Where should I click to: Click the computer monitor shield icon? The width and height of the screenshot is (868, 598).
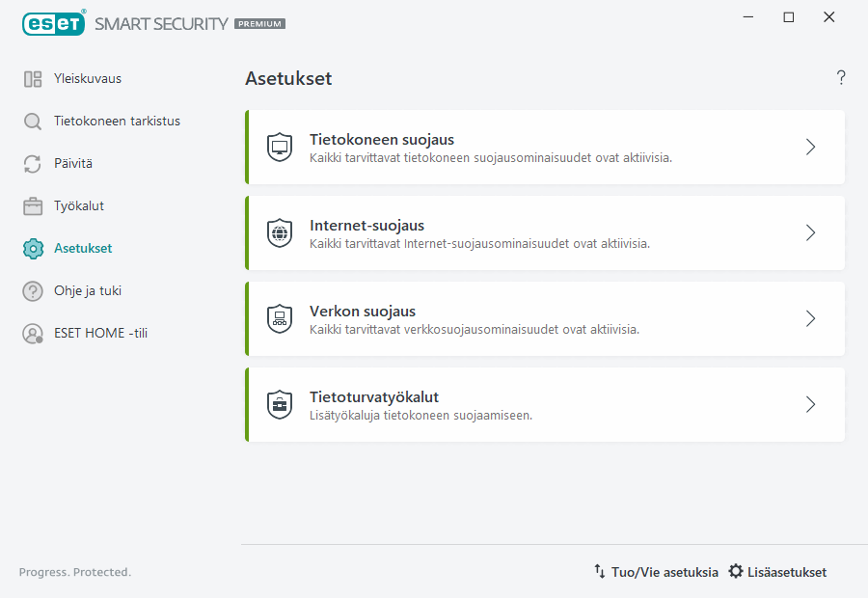click(x=280, y=147)
